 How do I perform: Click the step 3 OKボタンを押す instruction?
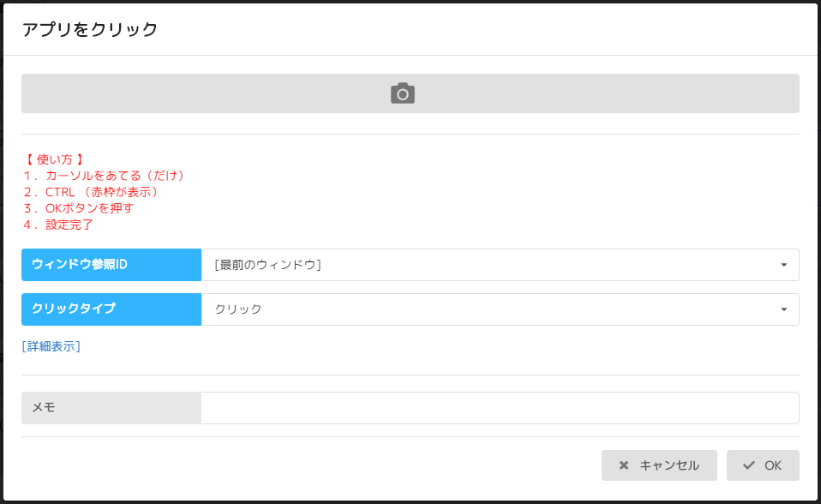pos(78,208)
